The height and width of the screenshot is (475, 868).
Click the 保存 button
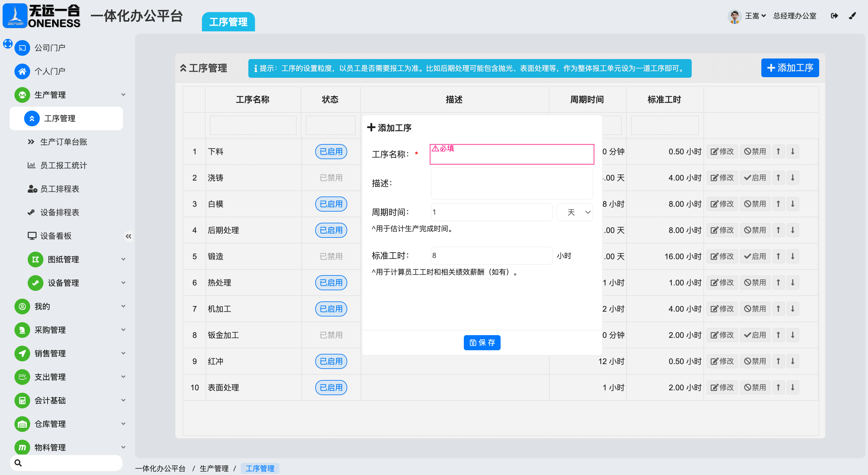[x=482, y=343]
